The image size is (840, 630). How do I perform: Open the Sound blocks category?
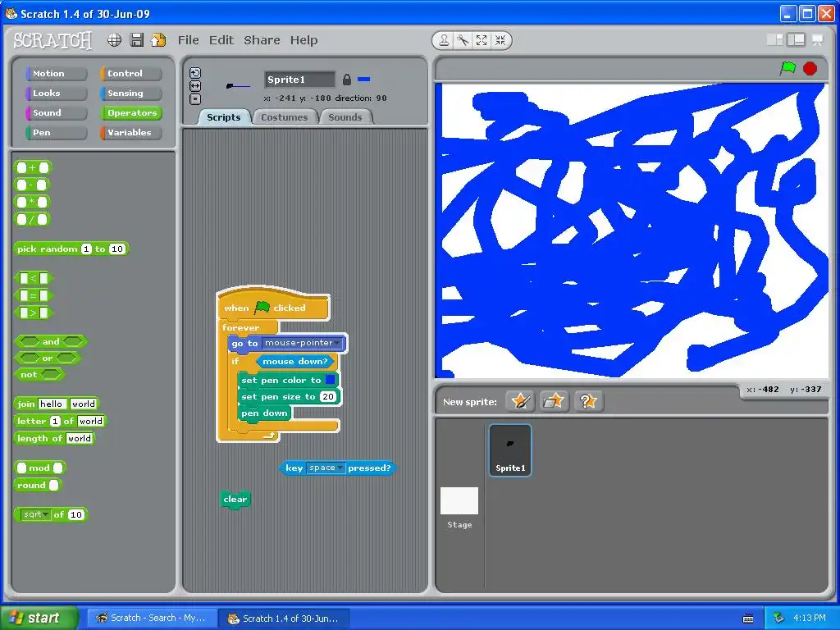(x=56, y=113)
